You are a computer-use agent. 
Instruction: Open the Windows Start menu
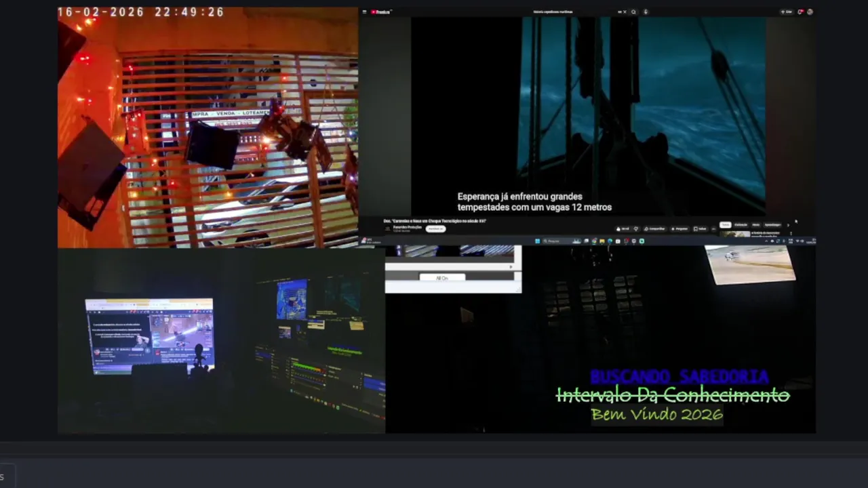[537, 241]
